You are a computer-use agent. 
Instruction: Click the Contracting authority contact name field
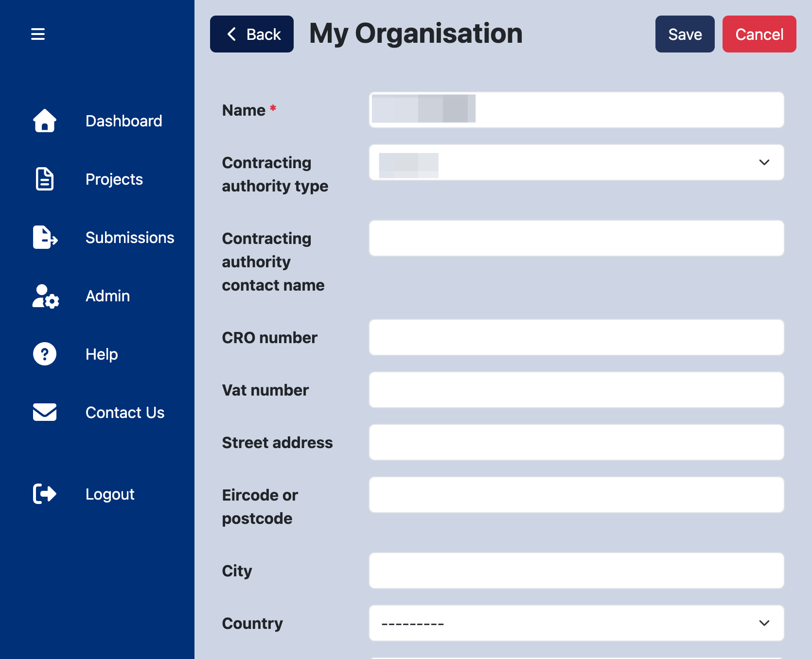[x=577, y=238]
